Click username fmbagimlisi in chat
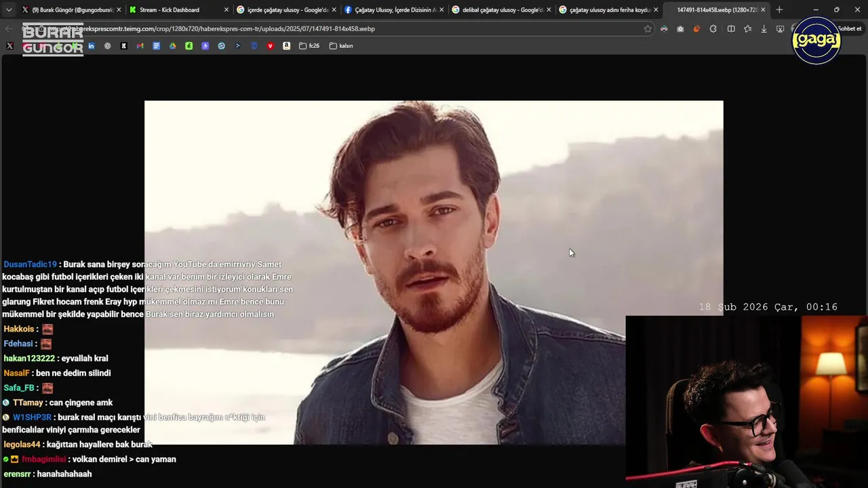Viewport: 868px width, 488px height. (43, 459)
